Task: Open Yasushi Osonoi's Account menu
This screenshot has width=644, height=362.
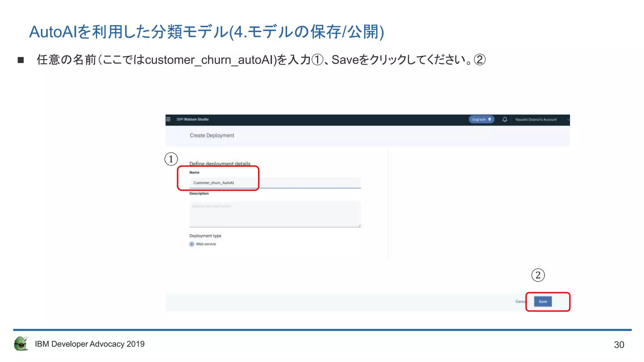Action: [536, 120]
